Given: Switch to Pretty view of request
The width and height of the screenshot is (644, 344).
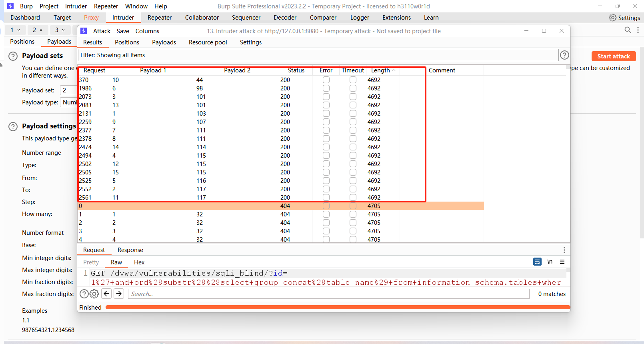Looking at the screenshot, I should pos(91,262).
